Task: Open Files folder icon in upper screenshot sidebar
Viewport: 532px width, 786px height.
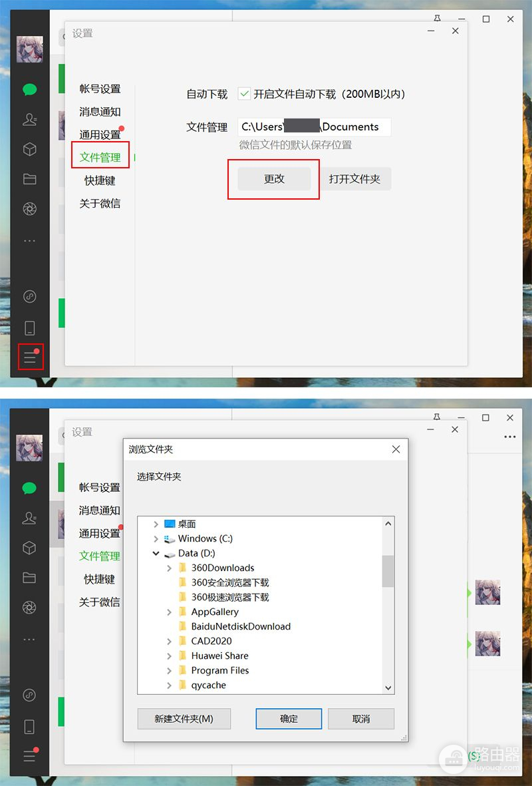Action: [29, 179]
